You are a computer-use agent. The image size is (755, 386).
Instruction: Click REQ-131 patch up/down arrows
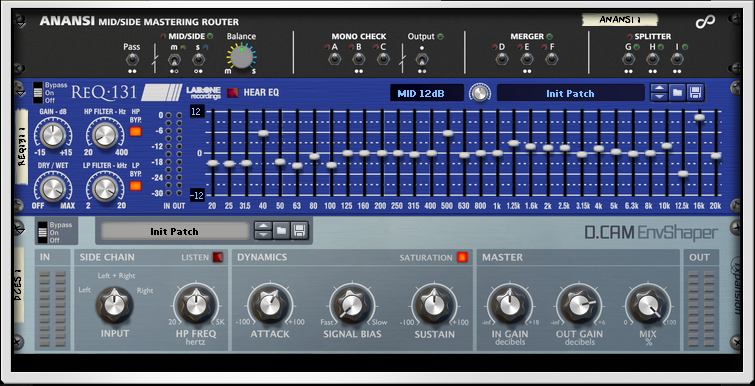click(x=659, y=92)
